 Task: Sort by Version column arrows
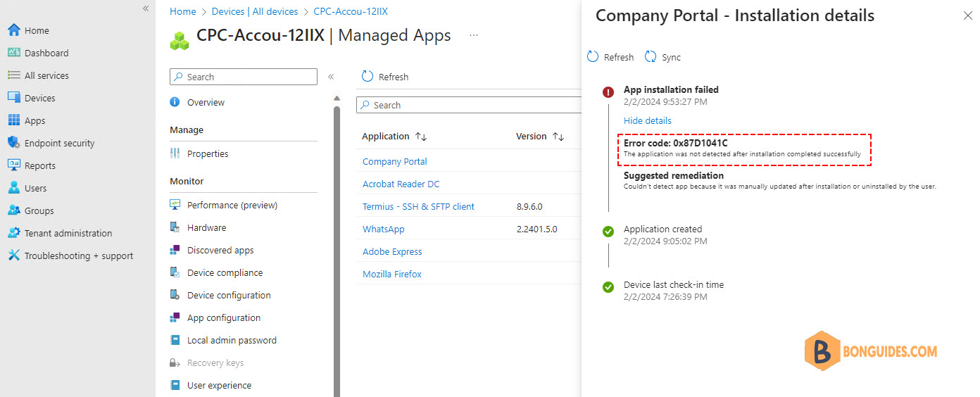click(558, 137)
